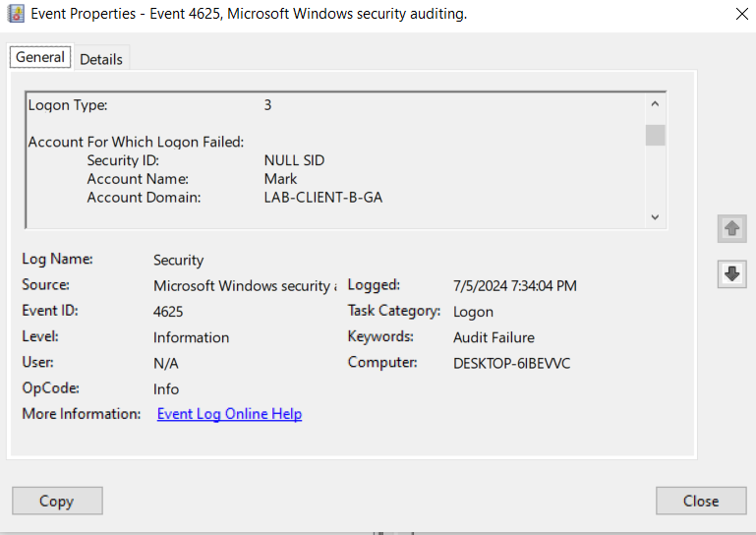Viewport: 756px width, 535px height.
Task: Click the Logon Type value 3
Action: click(x=267, y=105)
